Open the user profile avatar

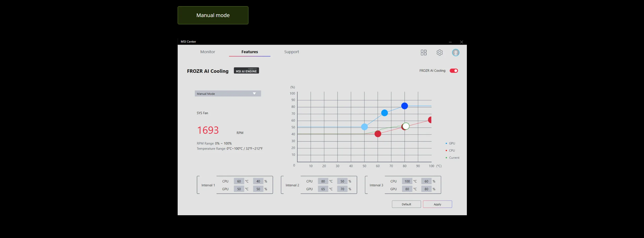pyautogui.click(x=455, y=53)
